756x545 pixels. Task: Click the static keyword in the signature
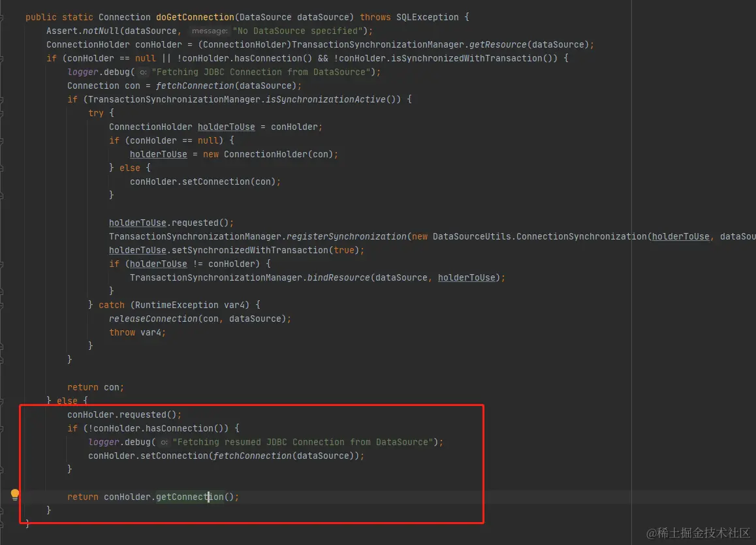[78, 18]
